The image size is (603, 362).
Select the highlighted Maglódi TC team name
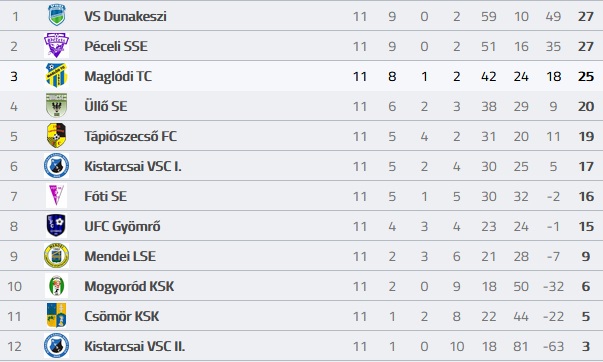point(118,76)
